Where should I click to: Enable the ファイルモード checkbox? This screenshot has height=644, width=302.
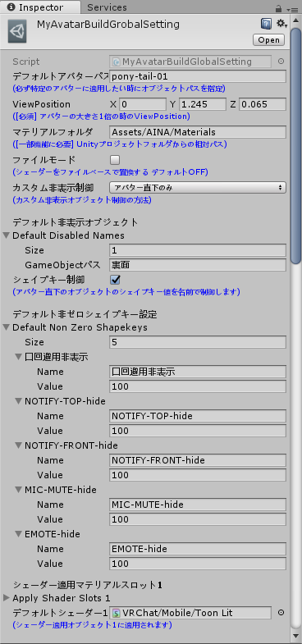pos(115,160)
